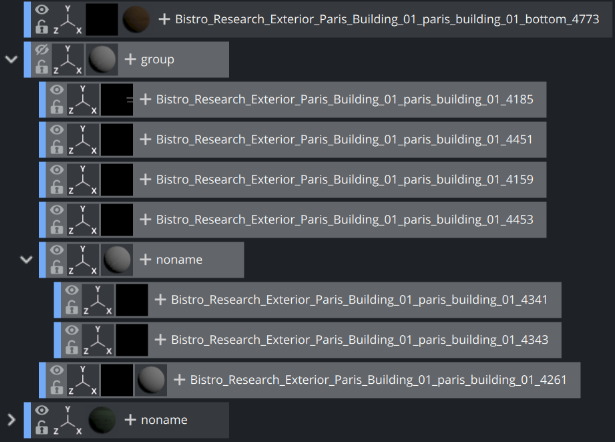Screen dimensions: 615x442
Task: Click the brown material sphere on paris_building_01_bottom_4773
Action: (136, 19)
